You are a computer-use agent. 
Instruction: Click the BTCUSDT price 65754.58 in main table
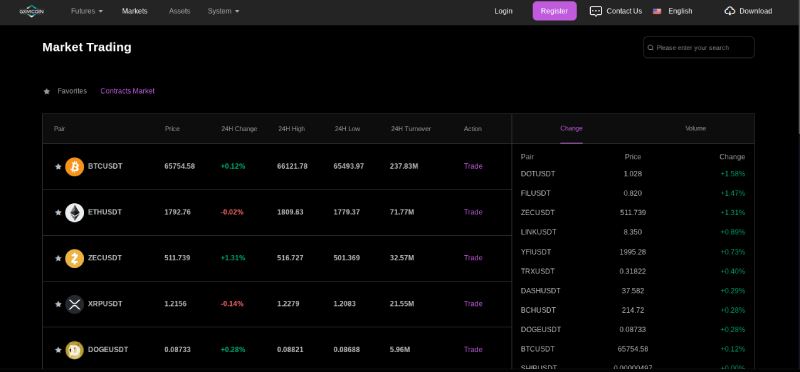(180, 166)
